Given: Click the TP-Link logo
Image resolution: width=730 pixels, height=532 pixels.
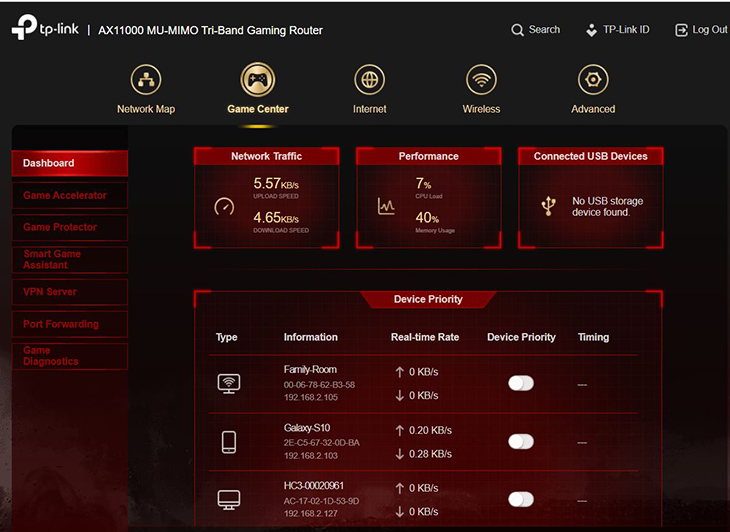Looking at the screenshot, I should (x=45, y=27).
